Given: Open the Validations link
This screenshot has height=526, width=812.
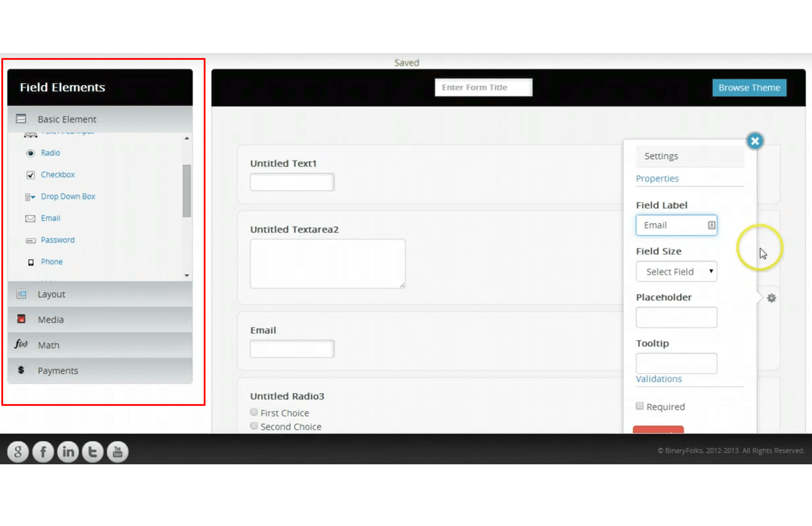Looking at the screenshot, I should point(658,379).
